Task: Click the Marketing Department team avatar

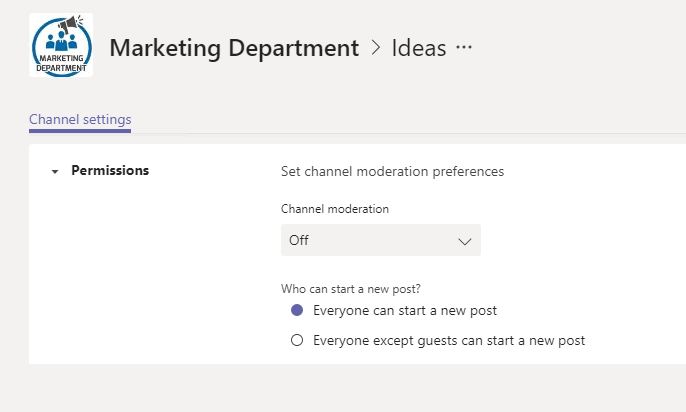Action: [60, 45]
